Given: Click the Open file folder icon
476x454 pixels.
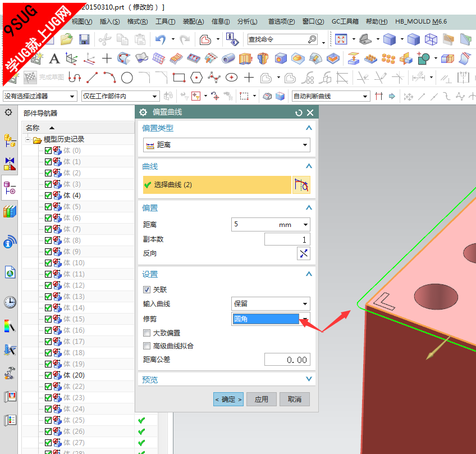Looking at the screenshot, I should [x=66, y=39].
